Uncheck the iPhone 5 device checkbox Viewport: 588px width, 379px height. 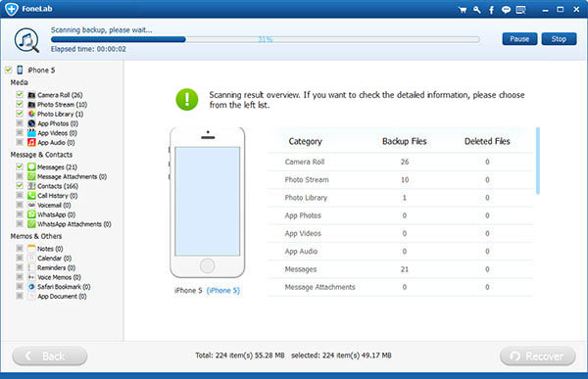[x=9, y=70]
